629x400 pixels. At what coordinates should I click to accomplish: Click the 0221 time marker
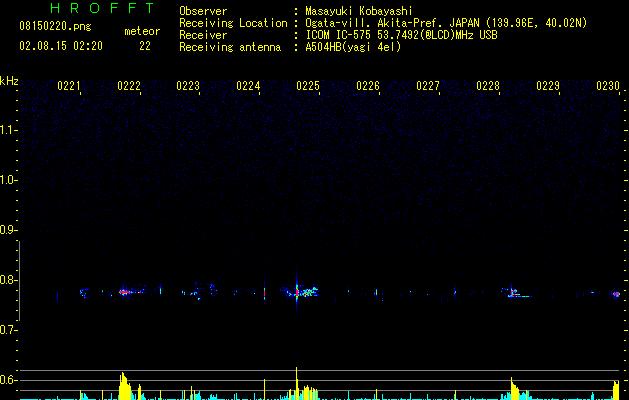[69, 86]
